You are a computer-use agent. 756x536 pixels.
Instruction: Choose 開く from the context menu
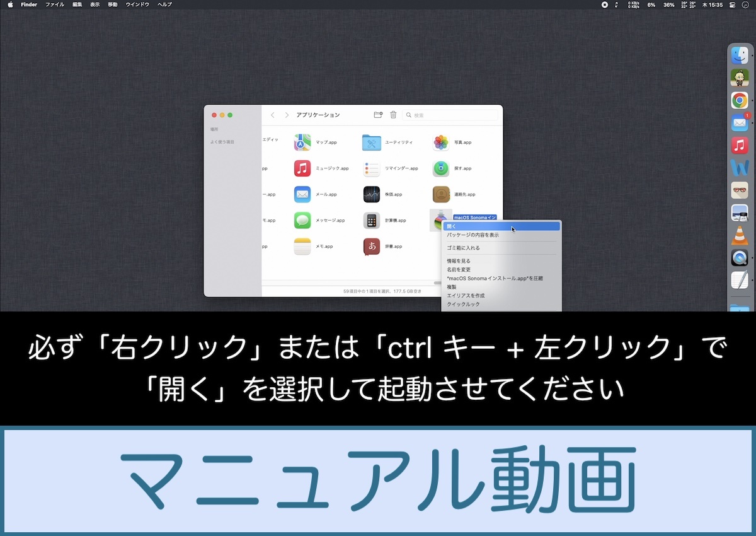coord(452,226)
